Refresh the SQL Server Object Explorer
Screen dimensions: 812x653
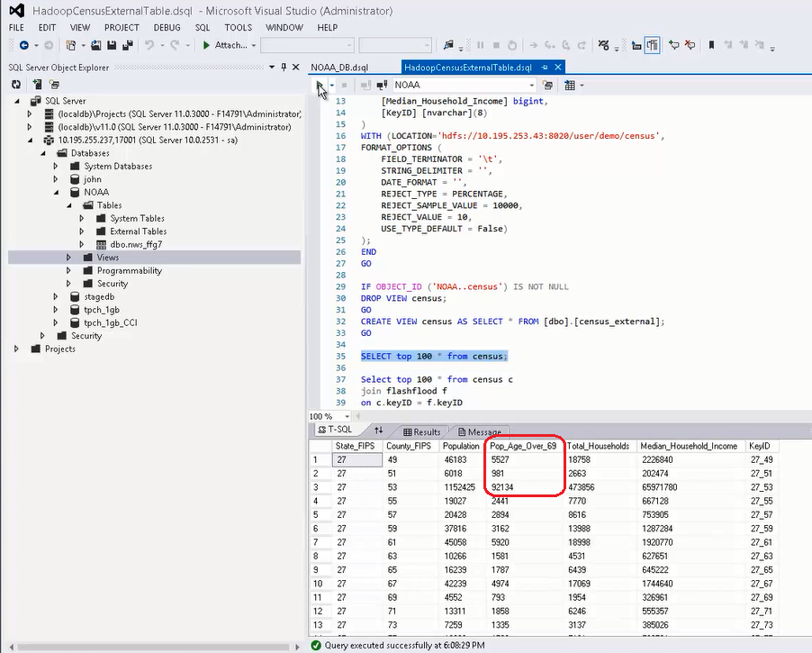tap(16, 84)
